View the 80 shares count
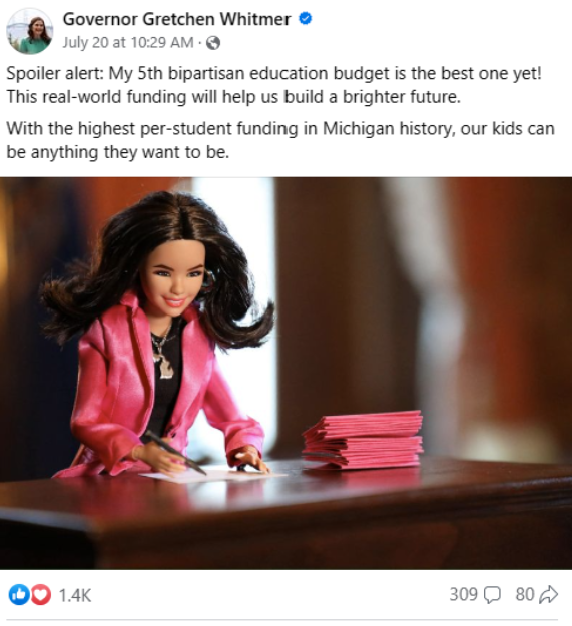This screenshot has width=572, height=626. coord(524,594)
